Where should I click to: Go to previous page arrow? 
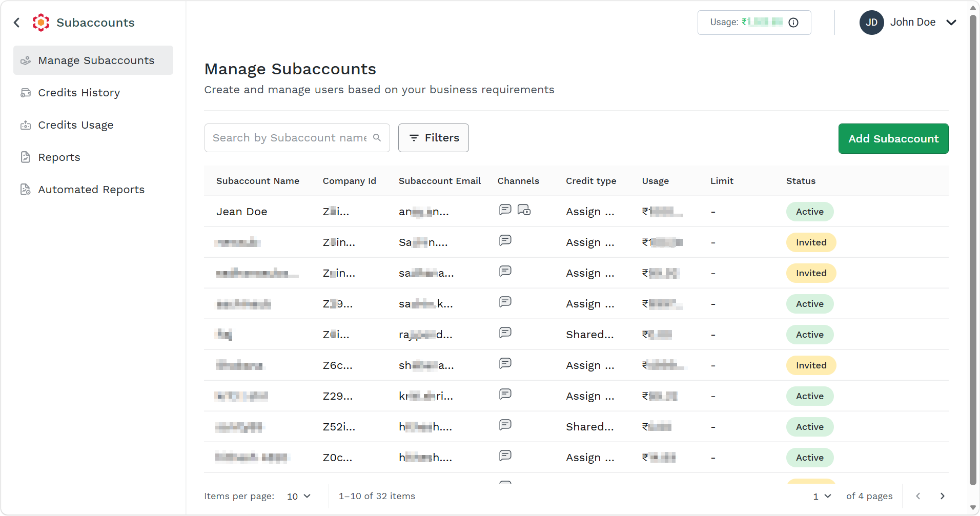tap(918, 496)
